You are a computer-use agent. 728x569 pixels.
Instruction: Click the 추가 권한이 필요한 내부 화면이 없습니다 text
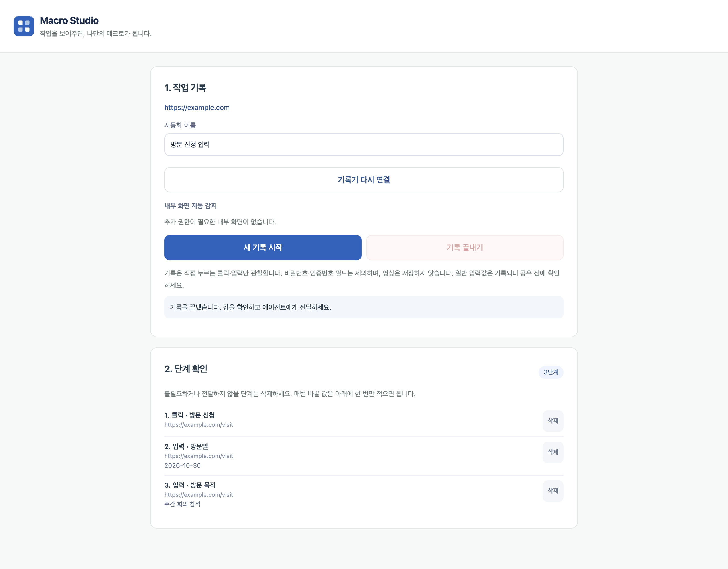click(x=220, y=222)
